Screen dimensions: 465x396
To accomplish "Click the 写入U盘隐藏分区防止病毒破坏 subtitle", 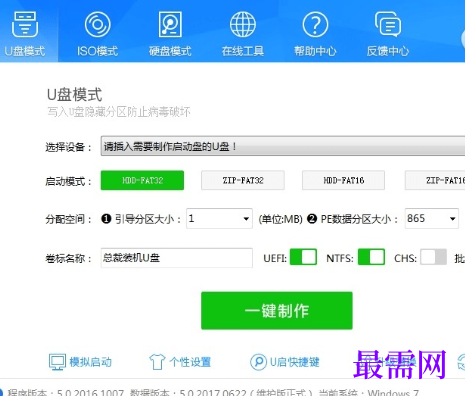I will click(x=119, y=112).
